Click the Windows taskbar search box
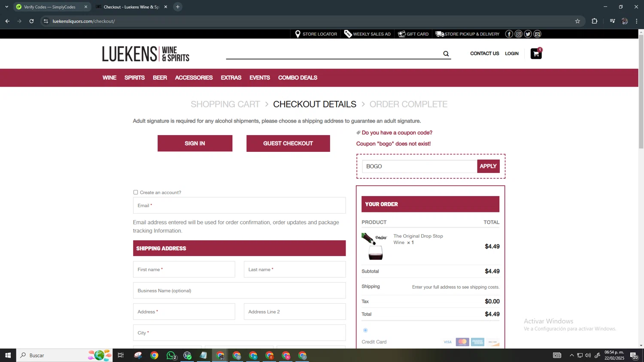This screenshot has width=644, height=362. coord(64,355)
